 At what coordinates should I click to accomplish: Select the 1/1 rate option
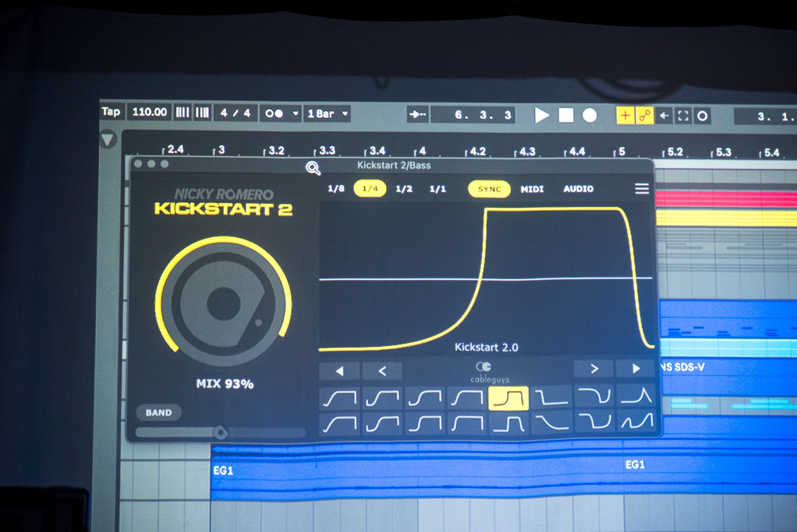point(437,189)
